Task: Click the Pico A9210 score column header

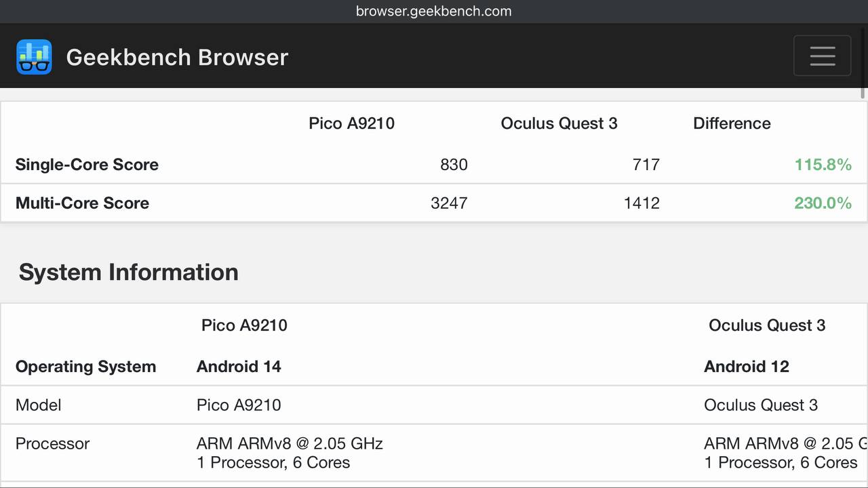Action: [x=351, y=123]
